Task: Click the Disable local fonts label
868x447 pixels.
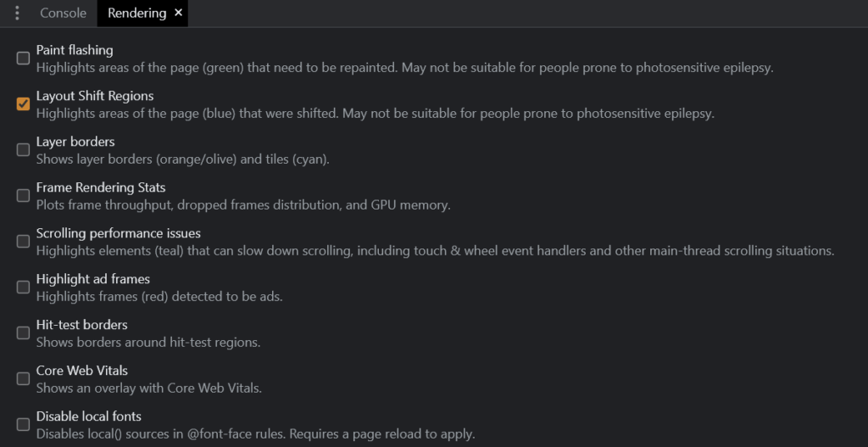Action: click(89, 416)
